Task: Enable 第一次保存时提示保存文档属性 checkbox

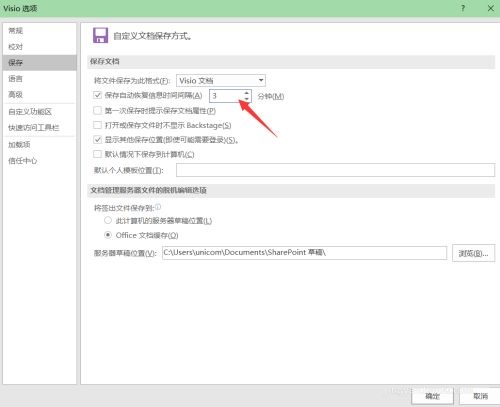Action: tap(97, 110)
